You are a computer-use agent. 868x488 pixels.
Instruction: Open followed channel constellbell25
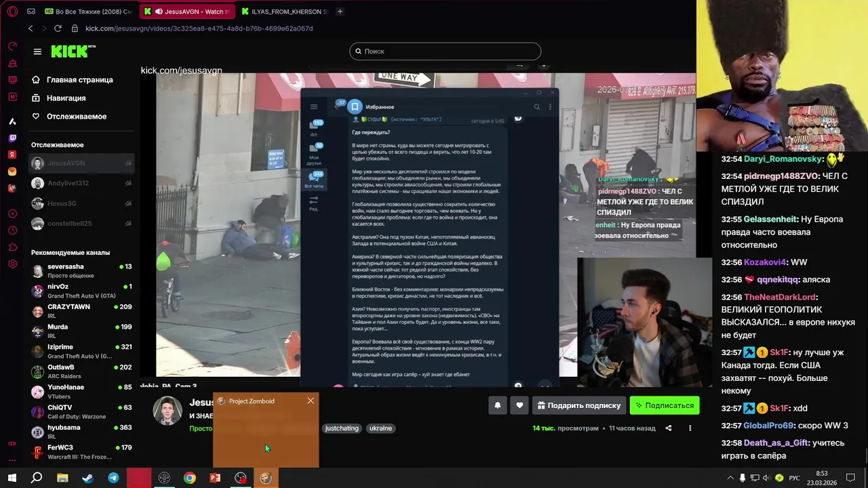pyautogui.click(x=81, y=224)
